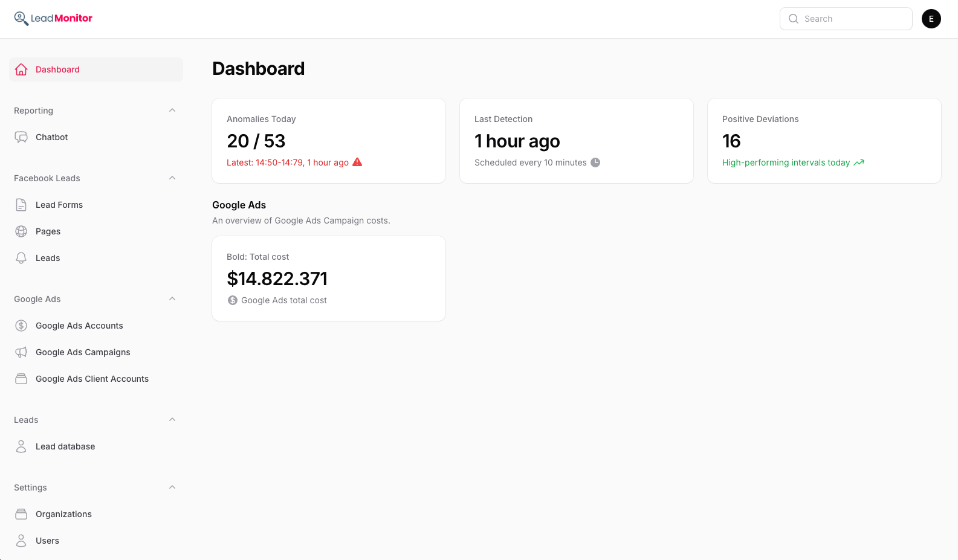Go to Google Ads Campaigns
This screenshot has height=560, width=958.
96,352
